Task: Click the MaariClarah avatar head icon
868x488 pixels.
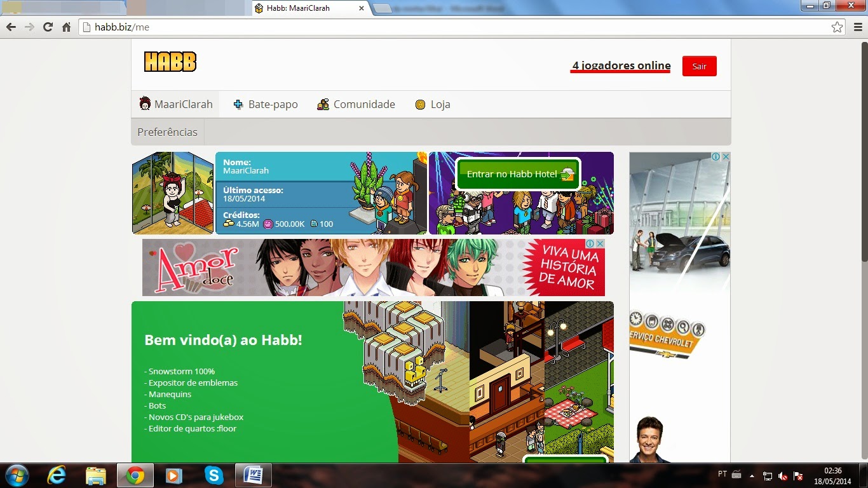Action: [144, 104]
